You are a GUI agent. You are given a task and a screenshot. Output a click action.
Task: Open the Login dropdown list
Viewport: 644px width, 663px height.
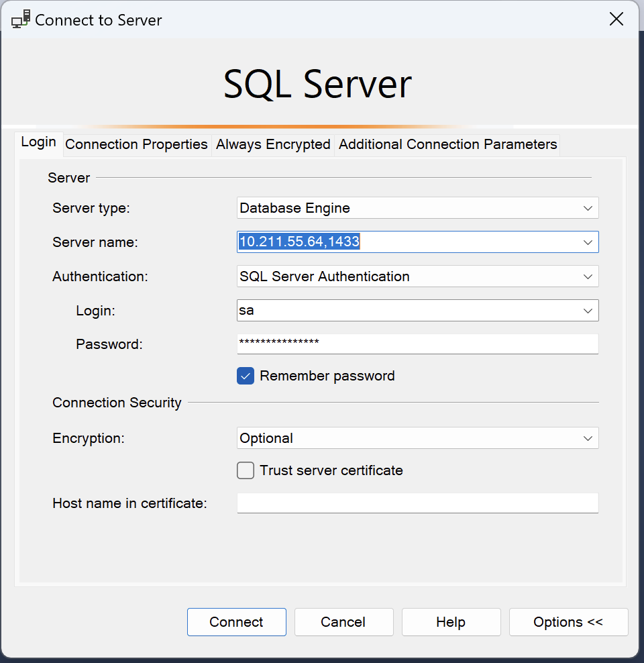pyautogui.click(x=588, y=311)
